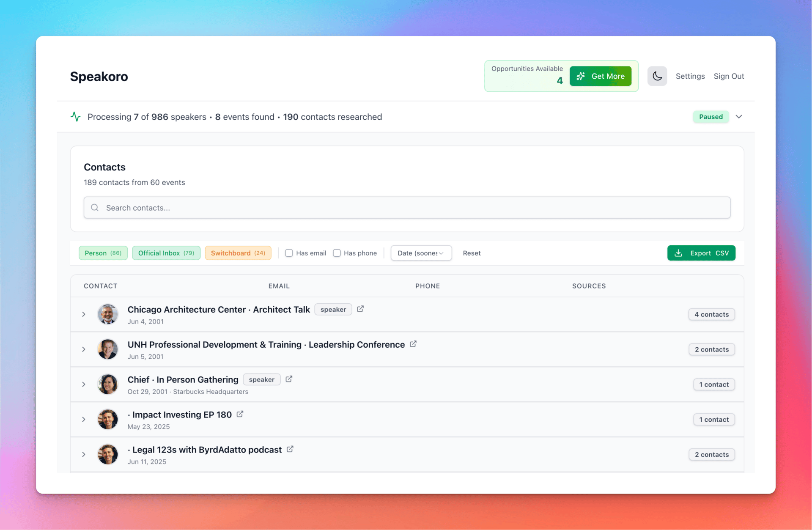Click the processing activity pulse icon

[x=76, y=117]
